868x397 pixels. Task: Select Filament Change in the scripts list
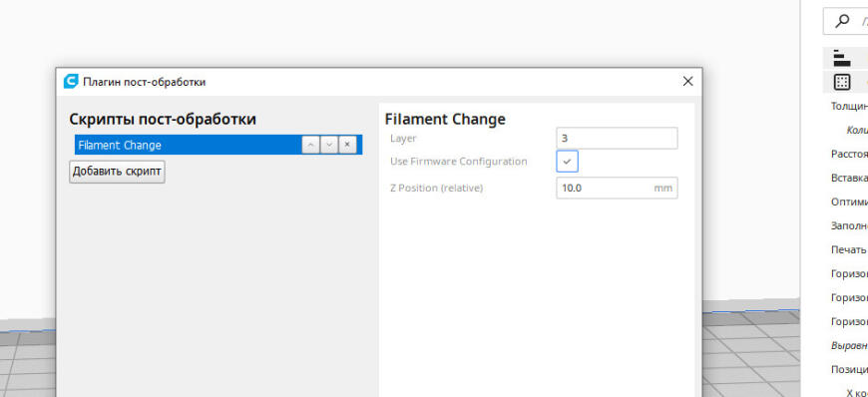point(189,145)
